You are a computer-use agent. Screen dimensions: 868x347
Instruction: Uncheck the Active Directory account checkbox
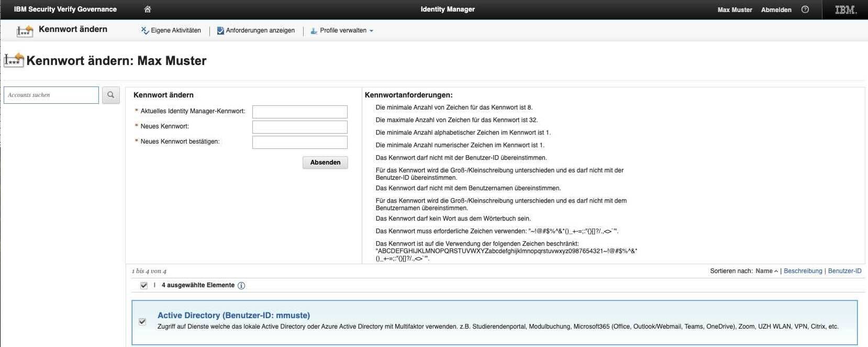(x=142, y=321)
